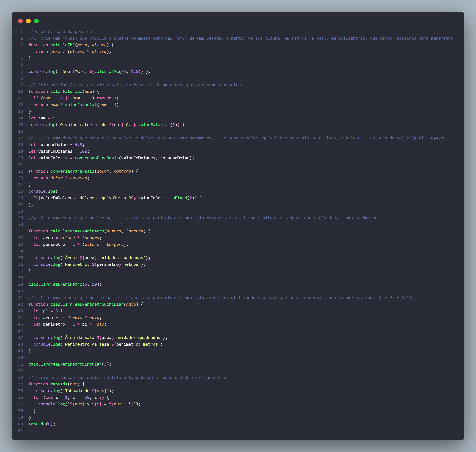The image size is (476, 452).
Task: Click the "Área: ${area} unidades quadradas" line
Action: (92, 258)
